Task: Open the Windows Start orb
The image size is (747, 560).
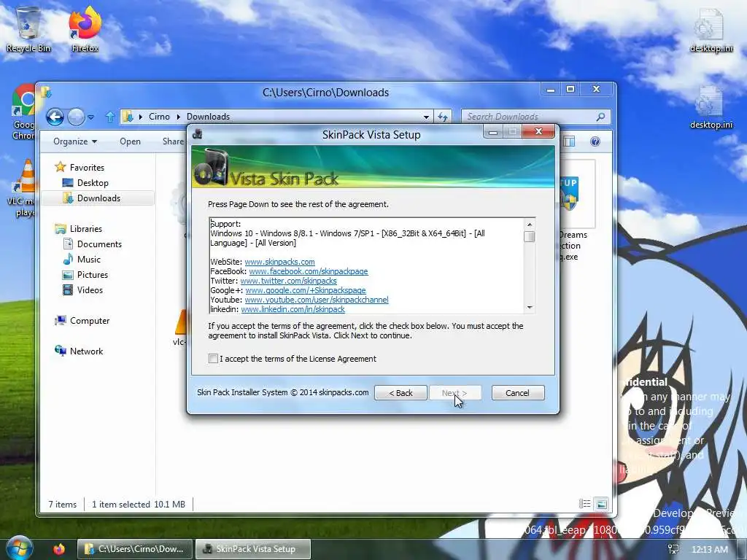Action: click(x=18, y=548)
